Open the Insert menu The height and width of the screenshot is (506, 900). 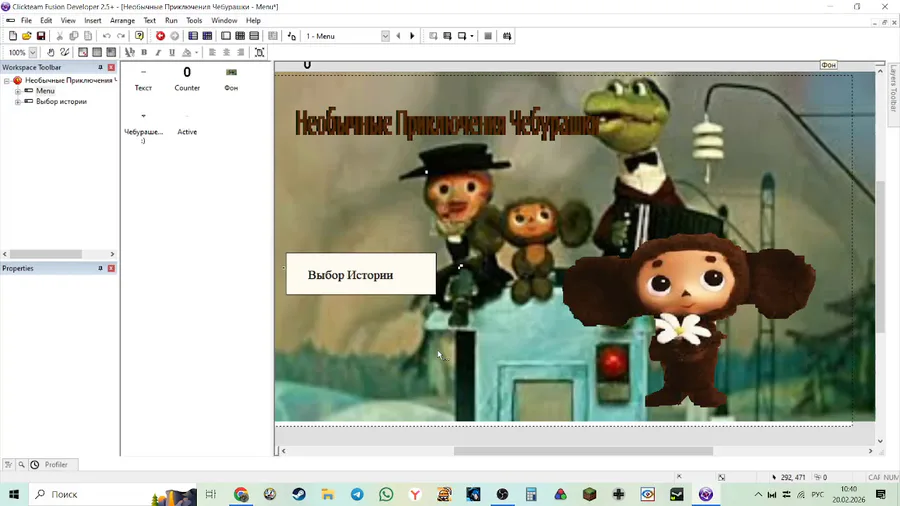[x=92, y=20]
